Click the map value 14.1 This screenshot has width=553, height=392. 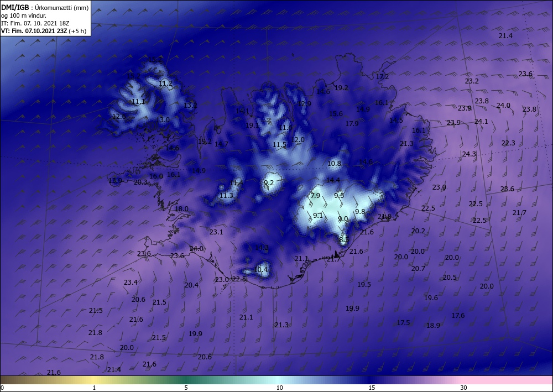click(x=242, y=111)
